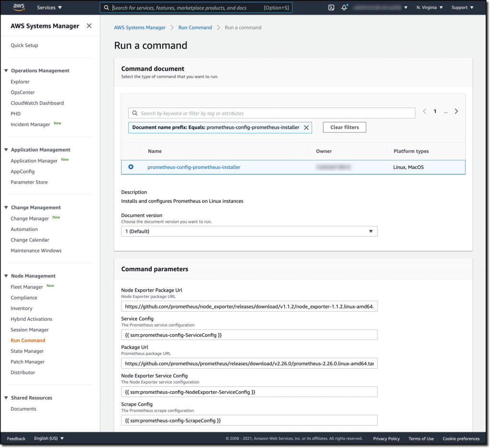The height and width of the screenshot is (448, 490).
Task: Expand the N. Virginia region selector
Action: coord(429,7)
